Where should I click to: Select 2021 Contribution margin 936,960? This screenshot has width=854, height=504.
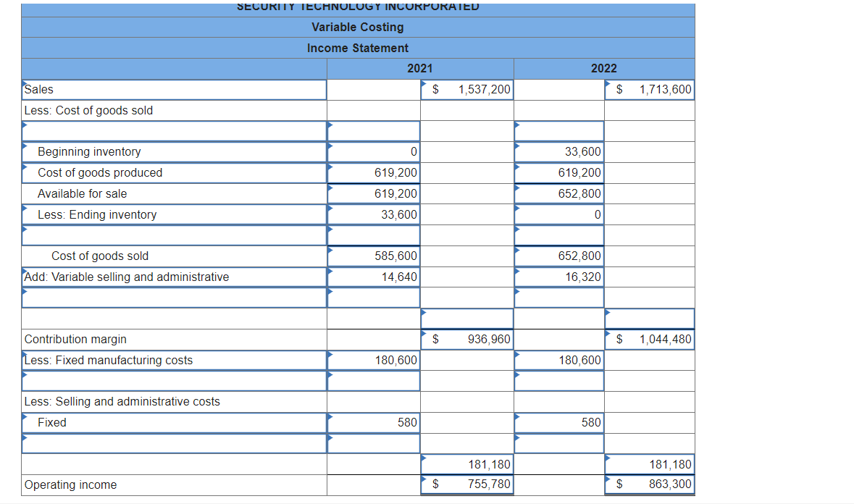coord(466,340)
